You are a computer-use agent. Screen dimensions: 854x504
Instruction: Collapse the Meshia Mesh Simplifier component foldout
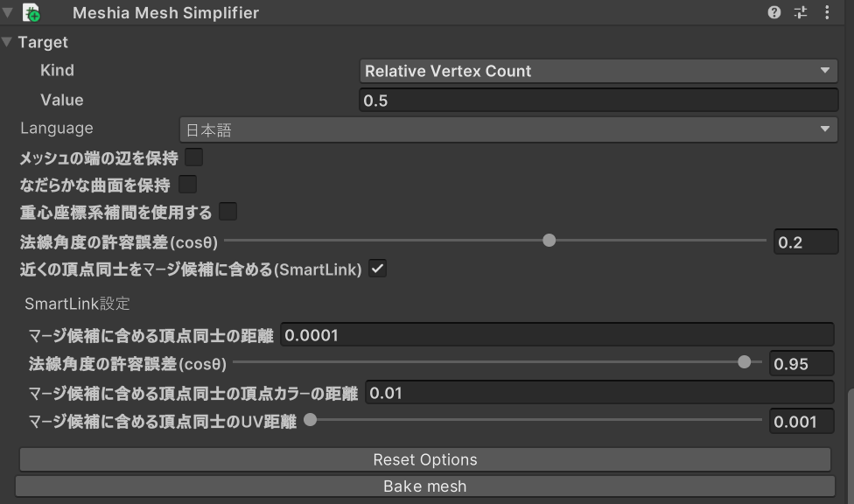tap(8, 12)
